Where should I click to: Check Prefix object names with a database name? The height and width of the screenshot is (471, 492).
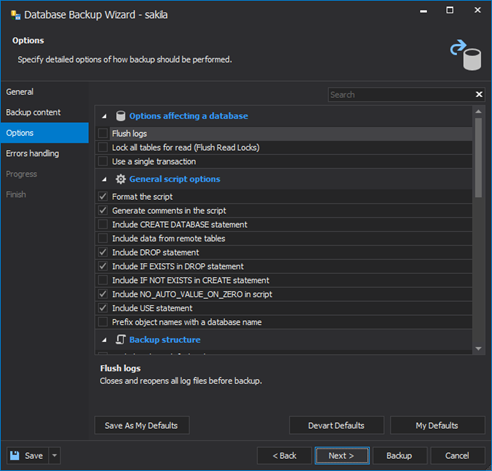point(103,322)
